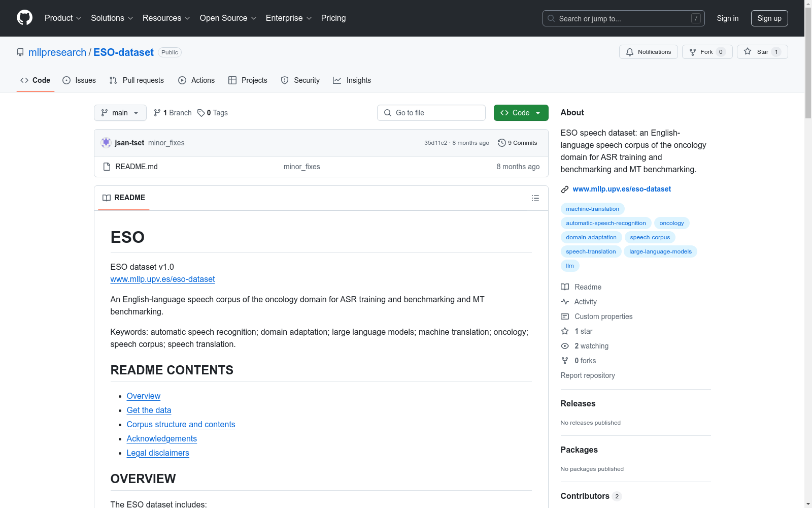The height and width of the screenshot is (508, 812).
Task: Open Corpus structure and contents link
Action: coord(181,425)
